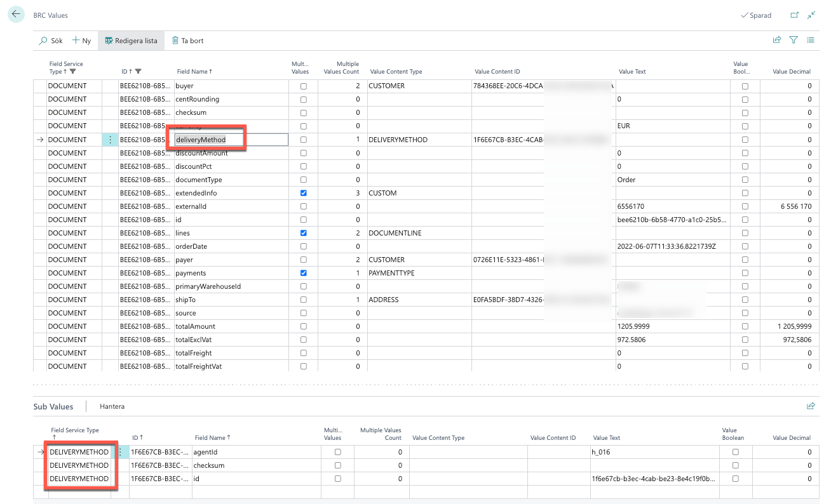This screenshot has width=831, height=504.
Task: Click the Ny button to add record
Action: (x=81, y=41)
